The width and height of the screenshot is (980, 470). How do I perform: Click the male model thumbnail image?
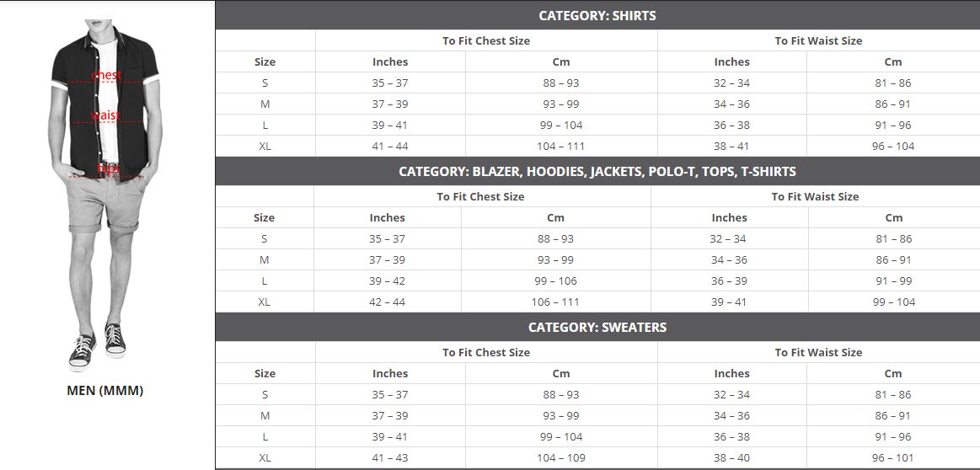(x=105, y=195)
